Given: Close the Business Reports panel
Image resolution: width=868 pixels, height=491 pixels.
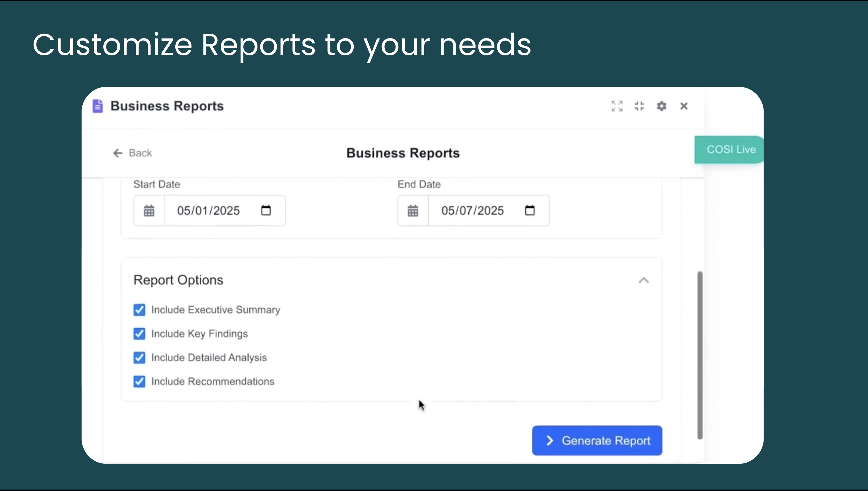Looking at the screenshot, I should (683, 106).
